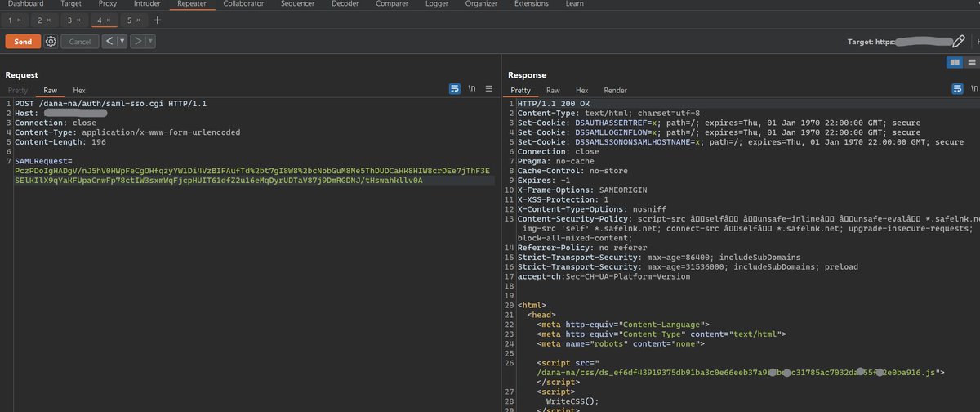Go forward to next request in history
Viewport: 980px width, 412px height.
point(138,41)
